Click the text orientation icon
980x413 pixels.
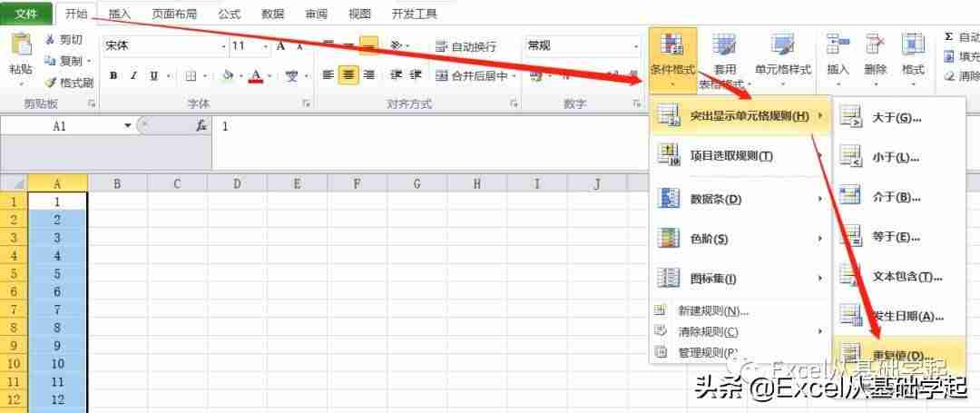[x=396, y=45]
